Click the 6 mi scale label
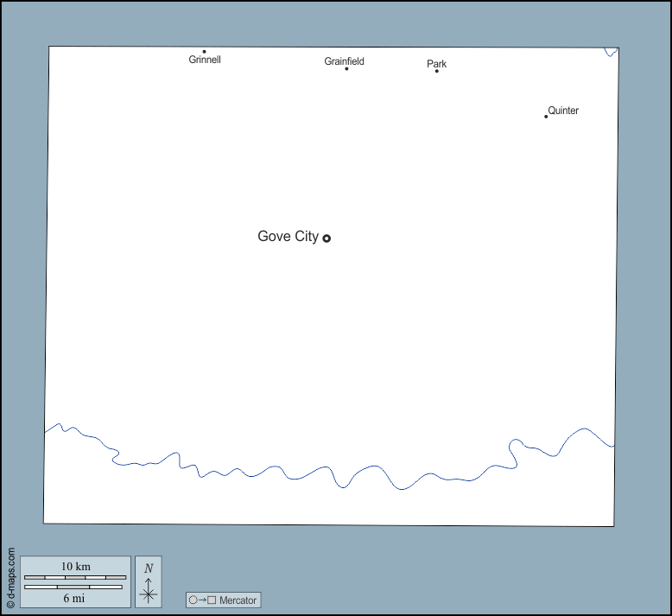This screenshot has height=616, width=672. 74,598
